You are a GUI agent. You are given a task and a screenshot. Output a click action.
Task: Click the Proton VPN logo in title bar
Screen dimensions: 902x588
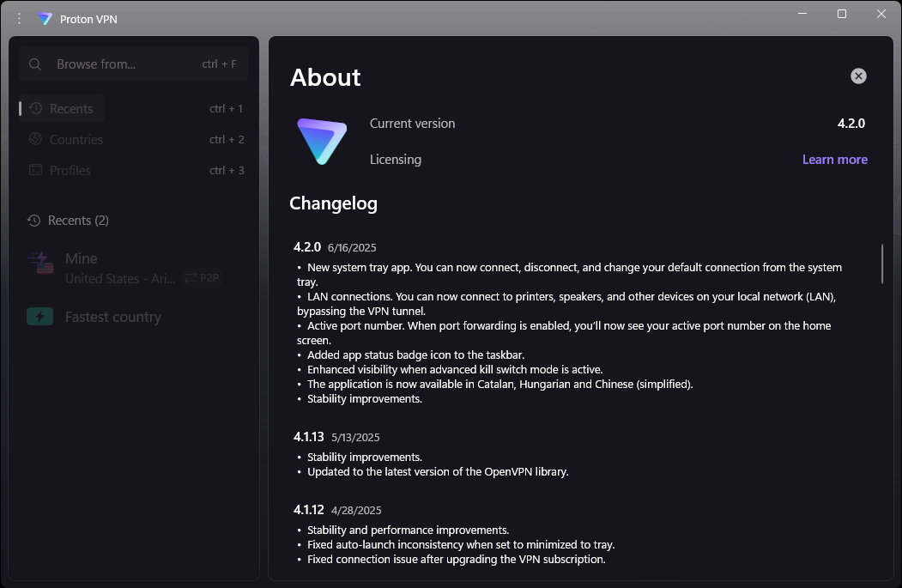click(45, 19)
